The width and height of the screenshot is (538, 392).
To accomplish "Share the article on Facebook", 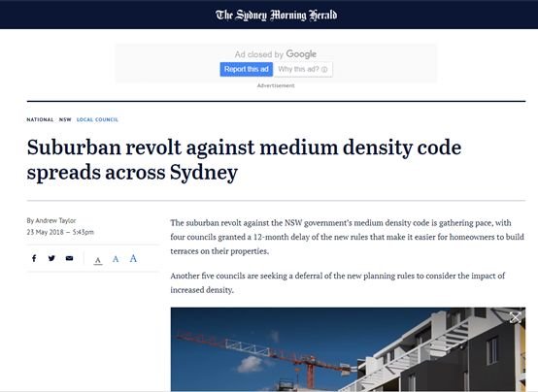I will [34, 258].
